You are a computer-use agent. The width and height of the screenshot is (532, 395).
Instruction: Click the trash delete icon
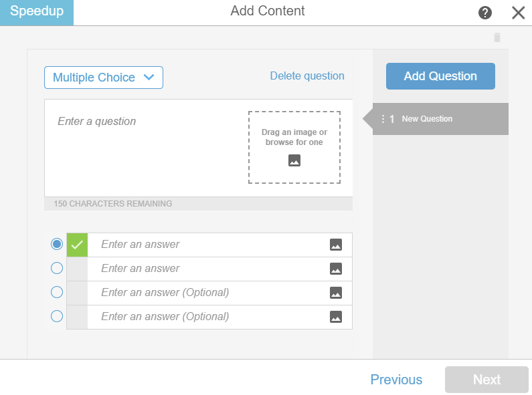point(497,37)
